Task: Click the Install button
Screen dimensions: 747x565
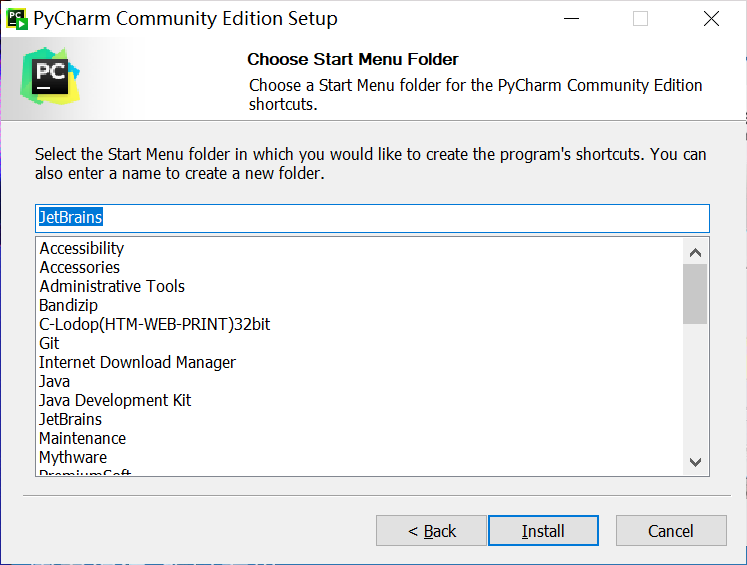Action: 543,530
